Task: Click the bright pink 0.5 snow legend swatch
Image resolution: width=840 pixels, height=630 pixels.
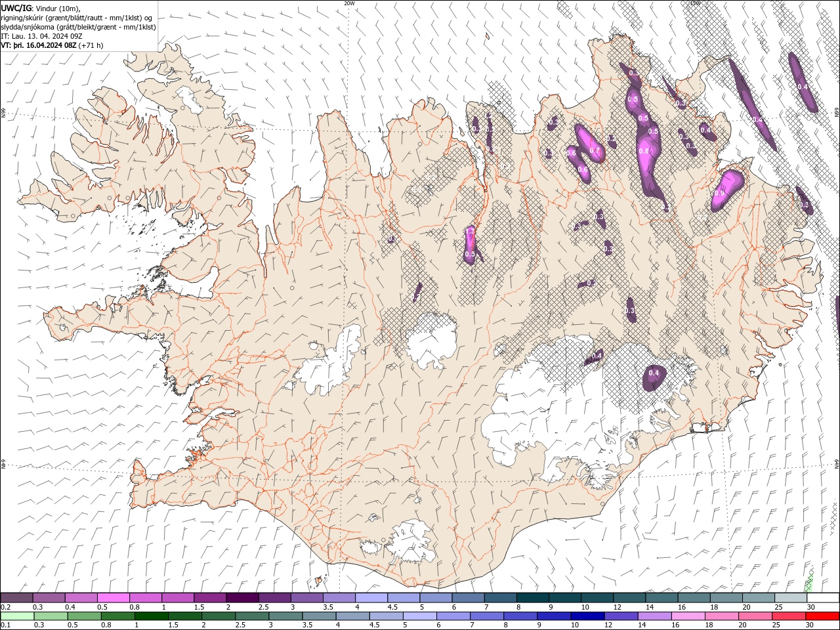Action: [114, 598]
